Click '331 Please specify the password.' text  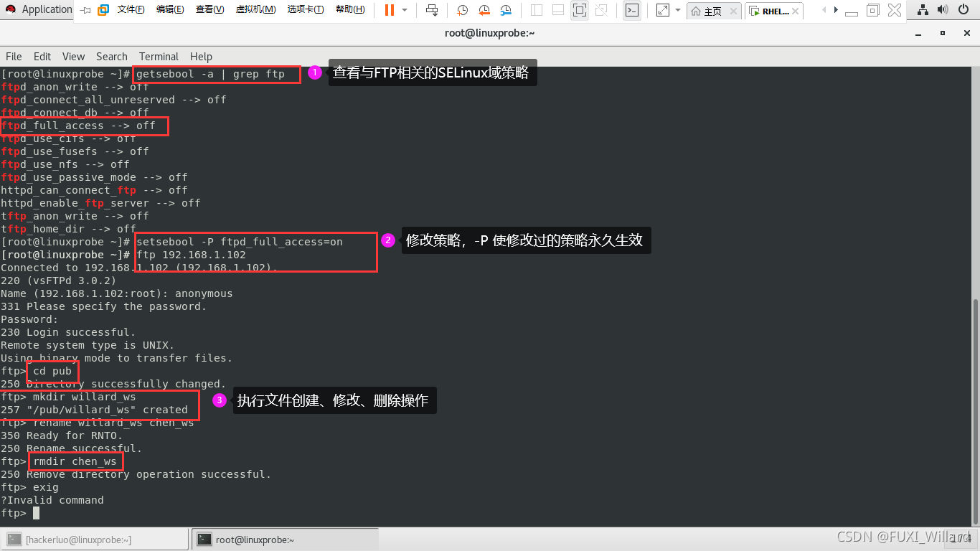pos(104,306)
